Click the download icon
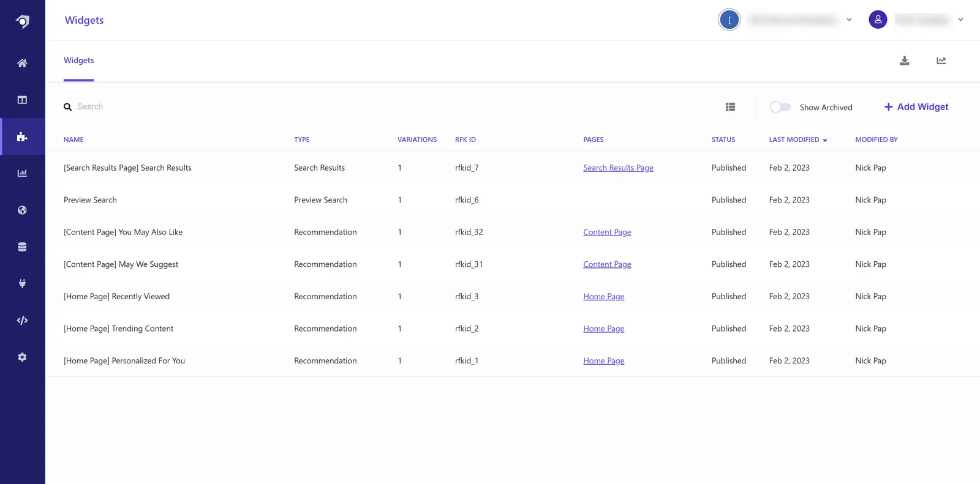980x484 pixels. [905, 61]
